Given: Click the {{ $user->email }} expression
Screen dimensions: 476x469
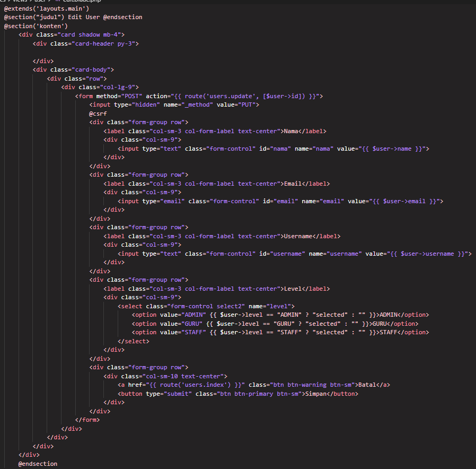Looking at the screenshot, I should [x=404, y=202].
